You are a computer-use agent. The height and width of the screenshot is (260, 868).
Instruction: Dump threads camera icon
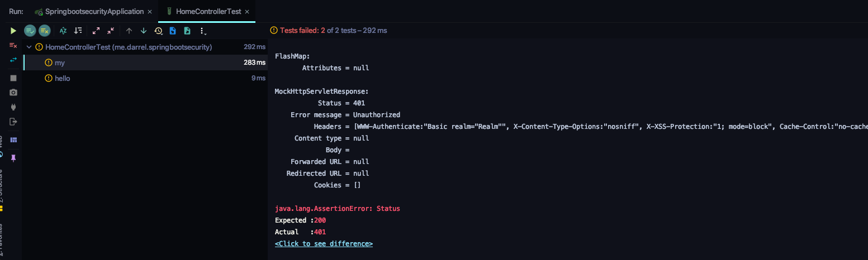pyautogui.click(x=13, y=93)
